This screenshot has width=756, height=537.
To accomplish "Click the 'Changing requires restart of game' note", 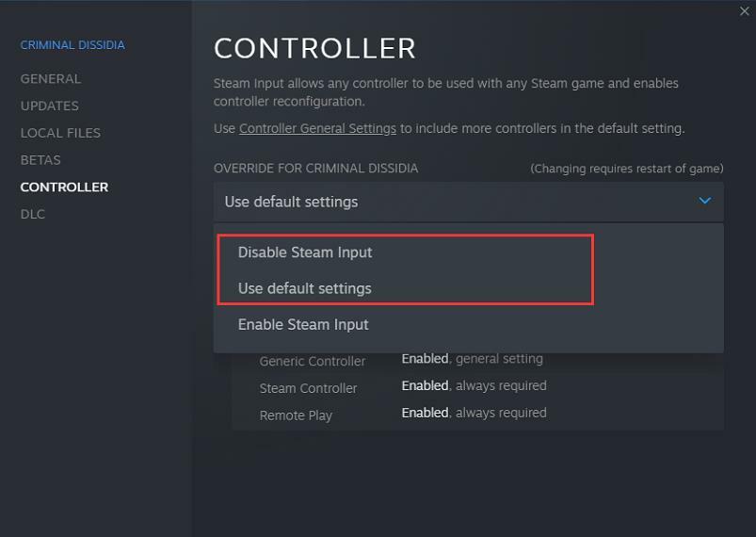I will [x=627, y=169].
